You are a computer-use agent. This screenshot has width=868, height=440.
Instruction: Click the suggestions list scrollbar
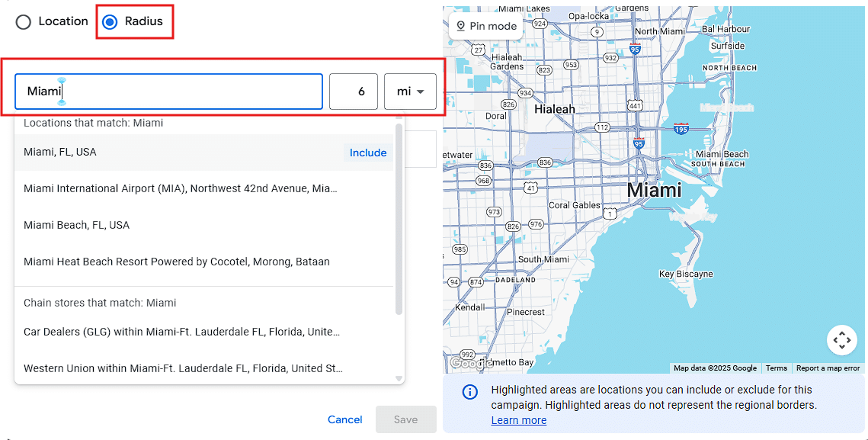tap(399, 219)
